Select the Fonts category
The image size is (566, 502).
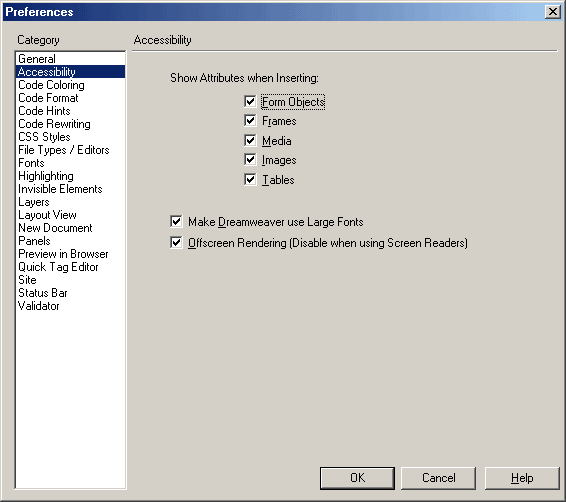pyautogui.click(x=31, y=163)
